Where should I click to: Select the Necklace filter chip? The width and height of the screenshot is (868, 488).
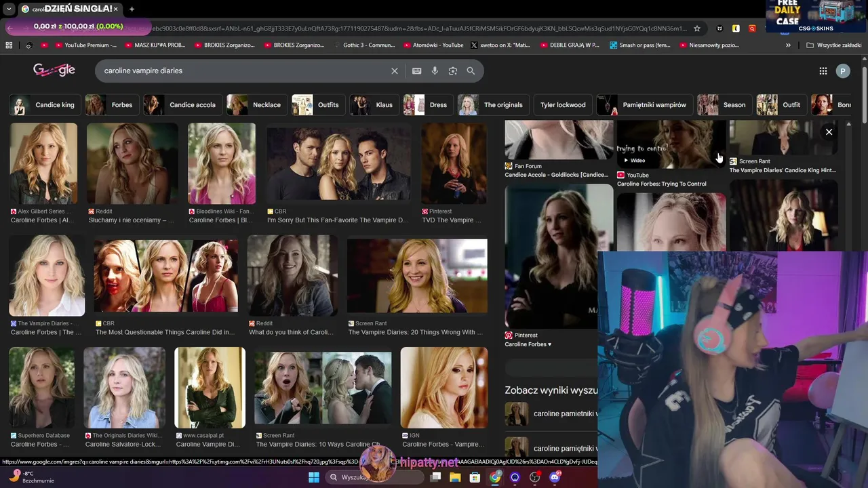coord(256,105)
